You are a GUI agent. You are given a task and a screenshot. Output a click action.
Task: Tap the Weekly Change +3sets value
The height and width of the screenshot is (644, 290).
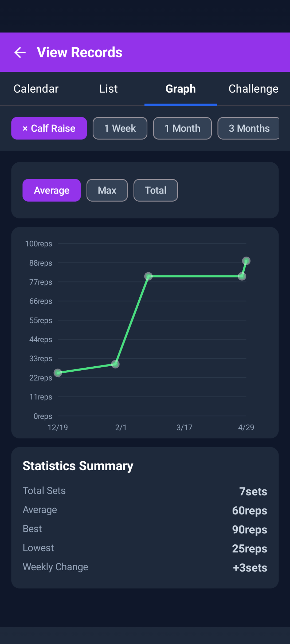(x=250, y=568)
